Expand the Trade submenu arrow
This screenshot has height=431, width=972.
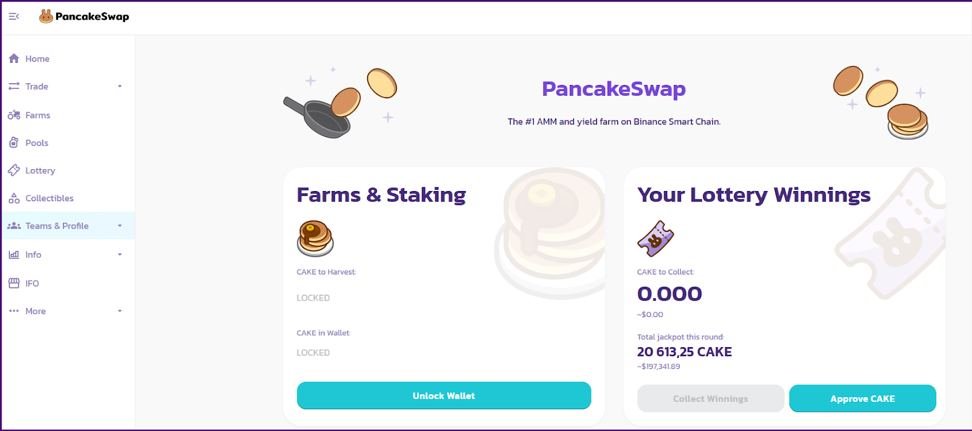coord(120,87)
